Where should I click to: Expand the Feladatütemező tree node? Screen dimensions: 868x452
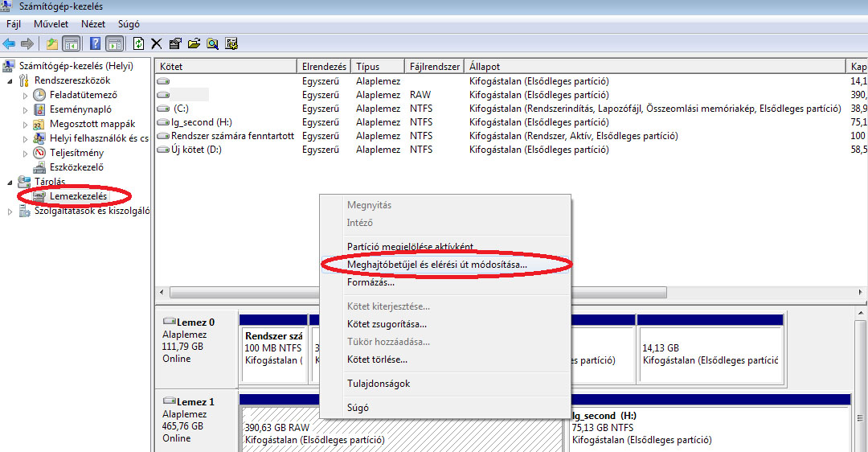click(x=25, y=95)
